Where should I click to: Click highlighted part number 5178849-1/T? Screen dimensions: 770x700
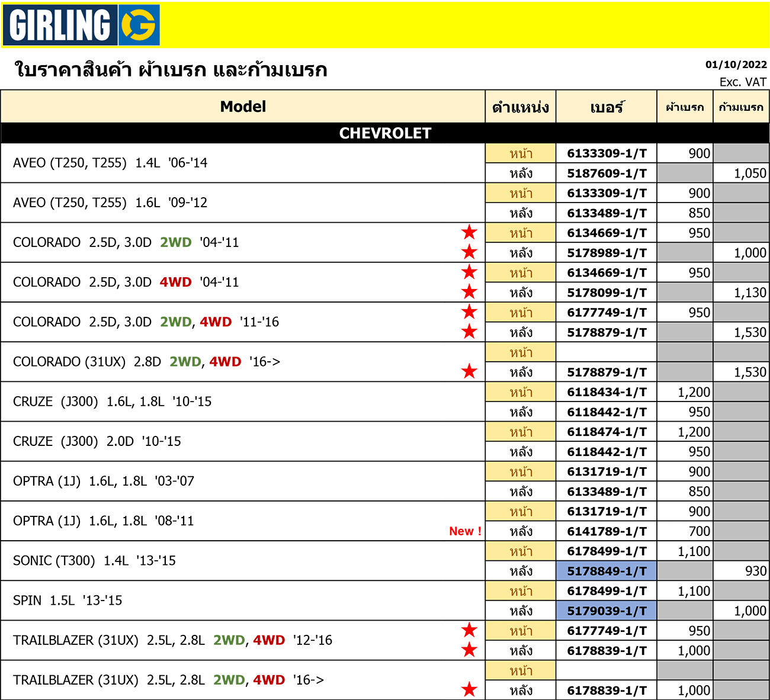(607, 571)
